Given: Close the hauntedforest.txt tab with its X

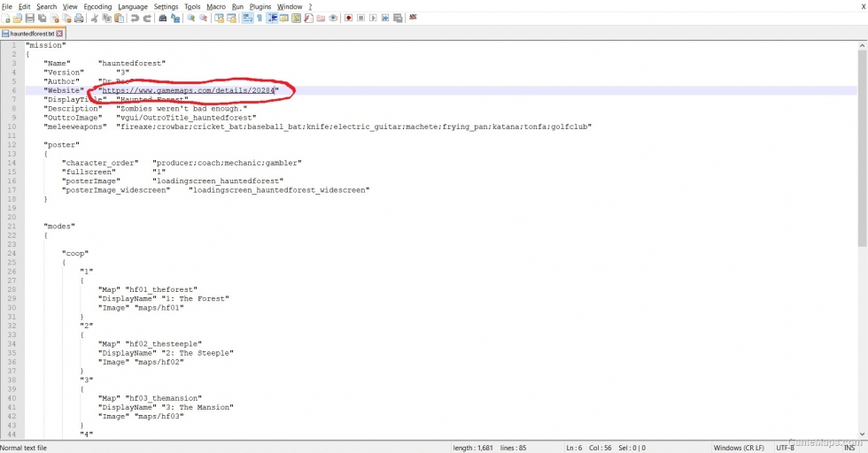Looking at the screenshot, I should point(59,34).
